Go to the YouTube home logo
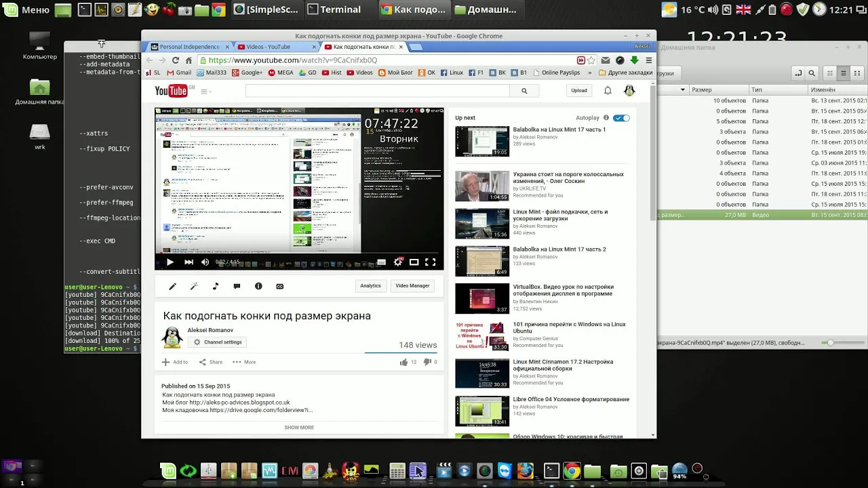This screenshot has height=488, width=868. click(172, 91)
